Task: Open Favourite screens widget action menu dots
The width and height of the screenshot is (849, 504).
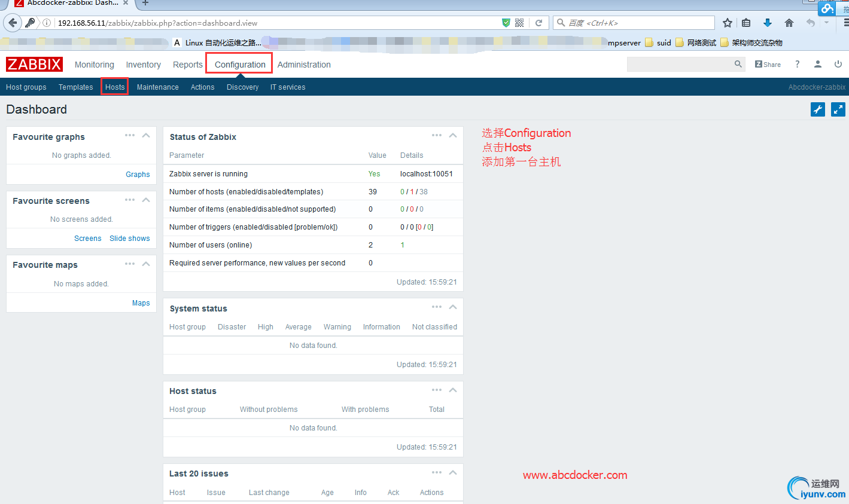Action: (130, 200)
